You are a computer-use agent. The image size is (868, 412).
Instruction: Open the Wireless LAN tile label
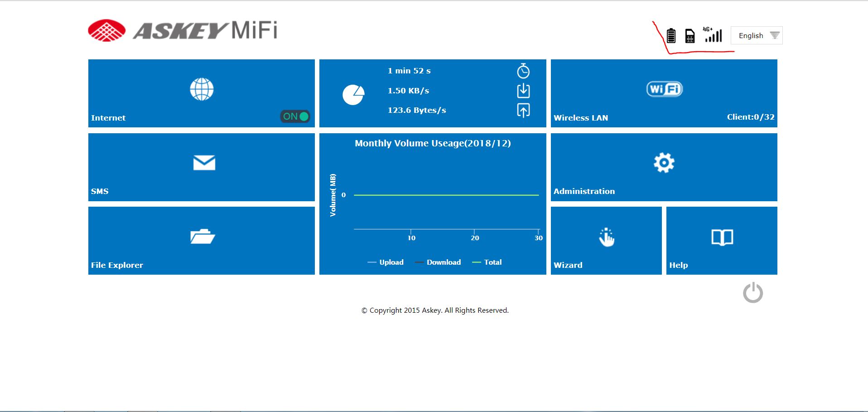coord(581,118)
